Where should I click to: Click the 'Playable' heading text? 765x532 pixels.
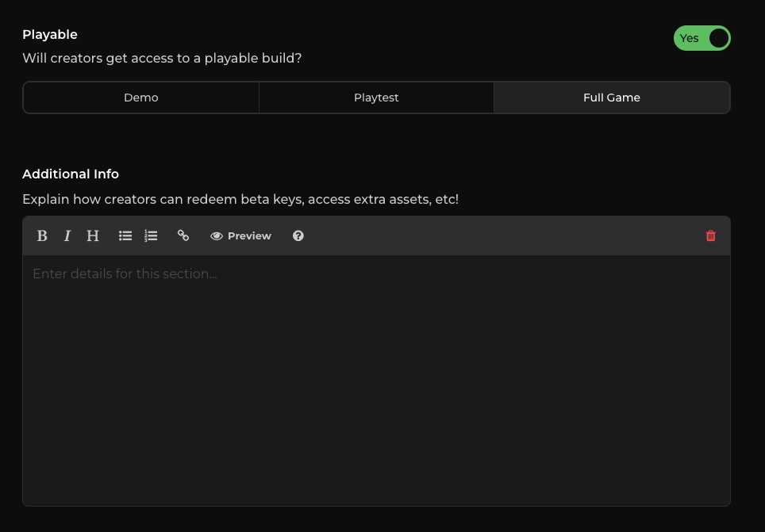pyautogui.click(x=50, y=35)
